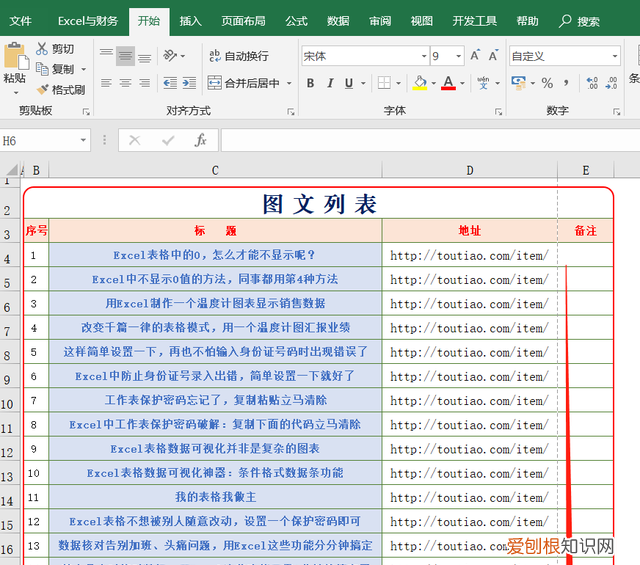Increase indent

189,83
